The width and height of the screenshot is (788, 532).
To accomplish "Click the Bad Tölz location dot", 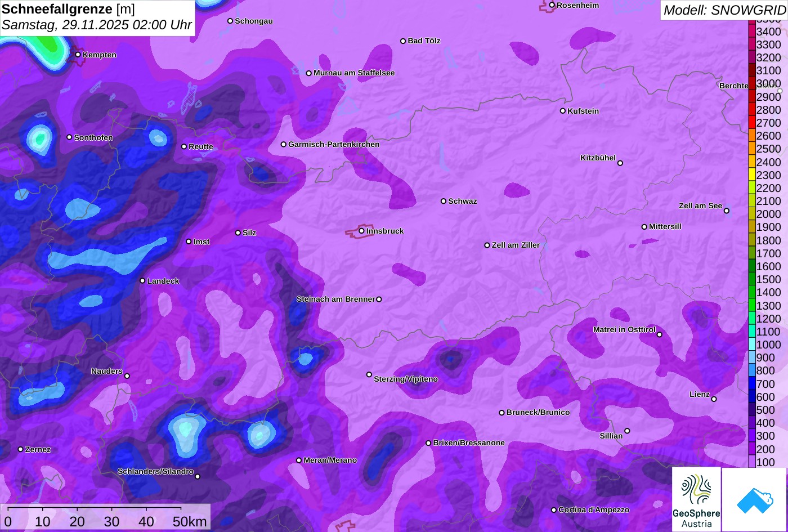I will (x=402, y=41).
